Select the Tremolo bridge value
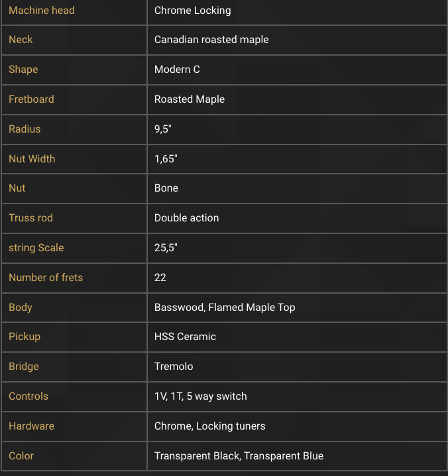 pyautogui.click(x=174, y=367)
